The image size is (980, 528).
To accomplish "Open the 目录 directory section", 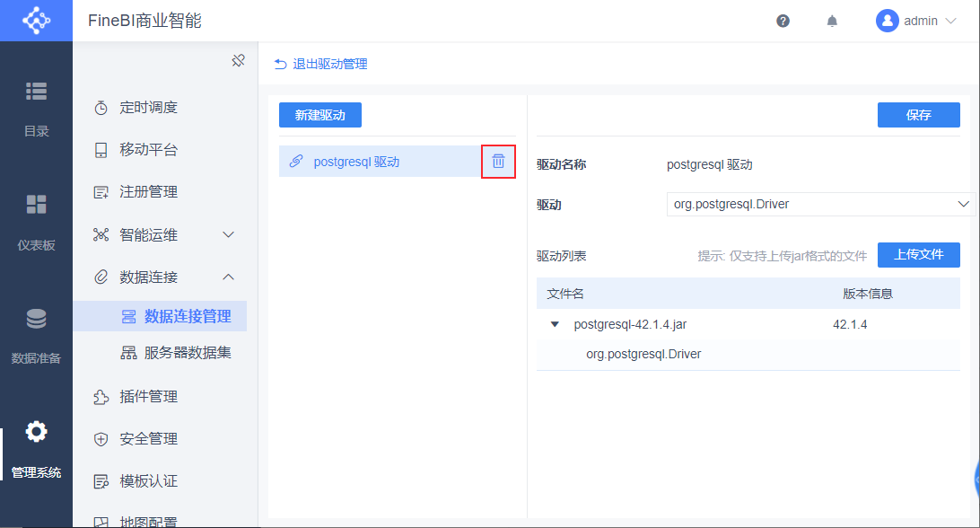I will pyautogui.click(x=36, y=109).
